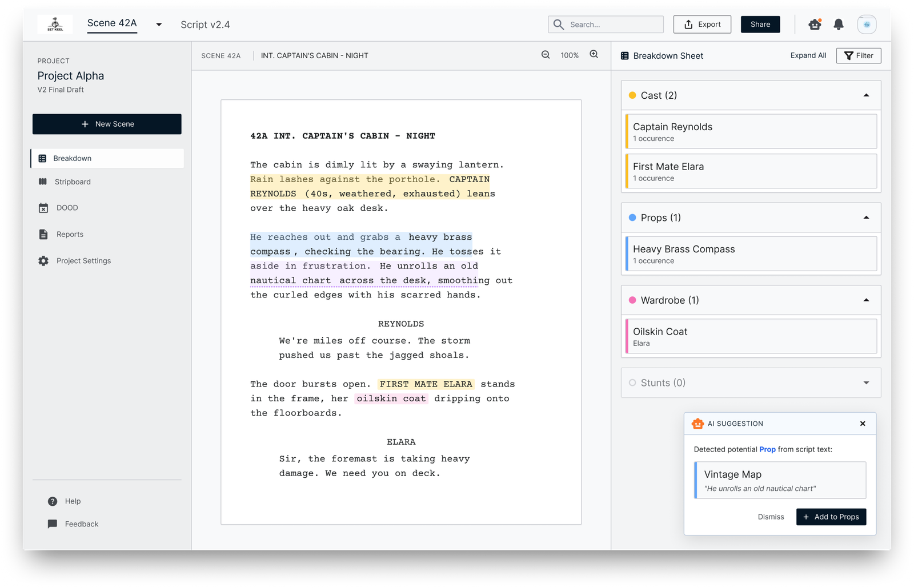This screenshot has width=914, height=588.
Task: Click the Reports document icon
Action: (x=43, y=234)
